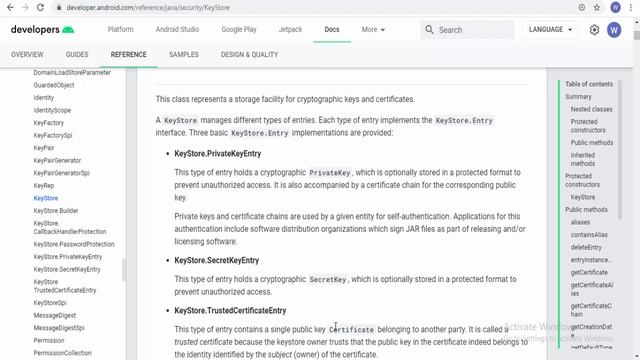The width and height of the screenshot is (640, 360).
Task: Reload the page with the refresh icon
Action: pyautogui.click(x=40, y=7)
